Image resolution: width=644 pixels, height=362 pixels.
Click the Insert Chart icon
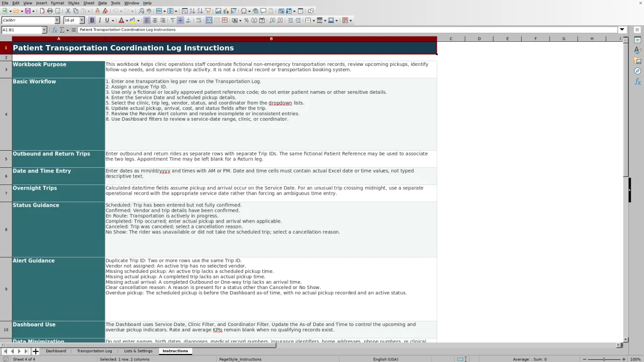[226, 11]
